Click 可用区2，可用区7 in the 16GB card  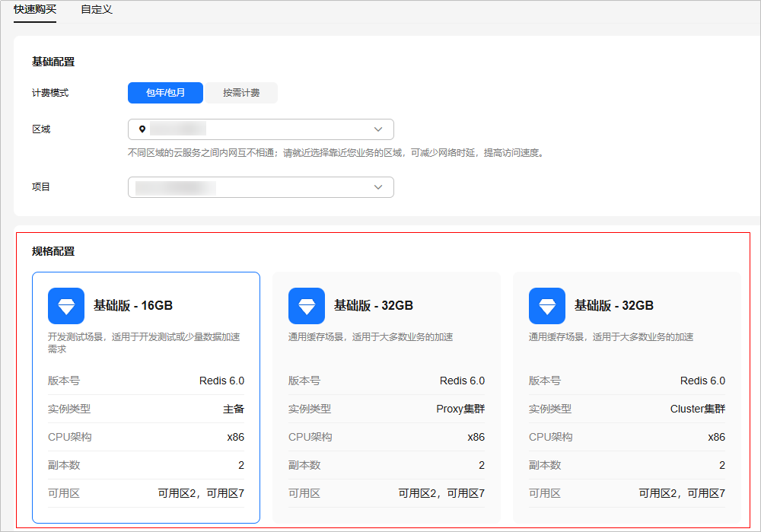click(201, 493)
